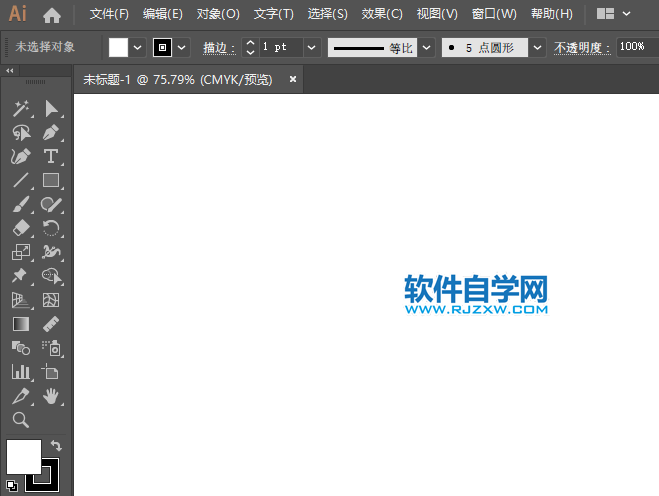Select the Scale tool

point(21,252)
